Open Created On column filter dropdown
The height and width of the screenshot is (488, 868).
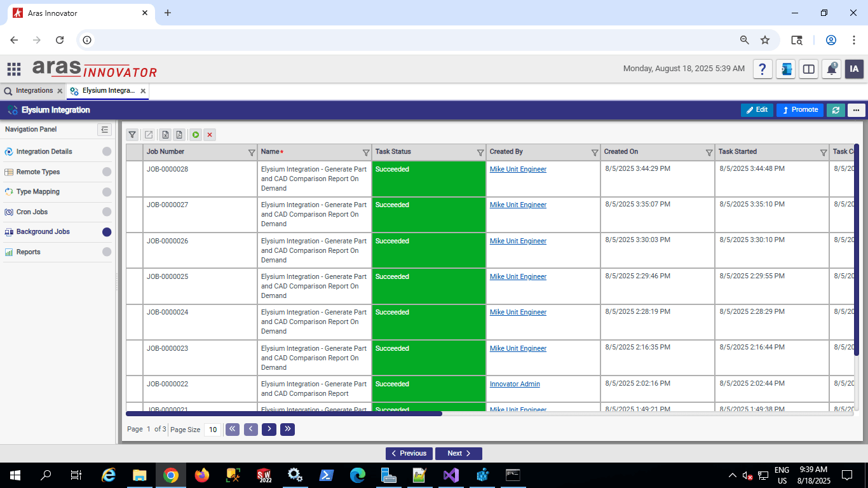pyautogui.click(x=709, y=152)
